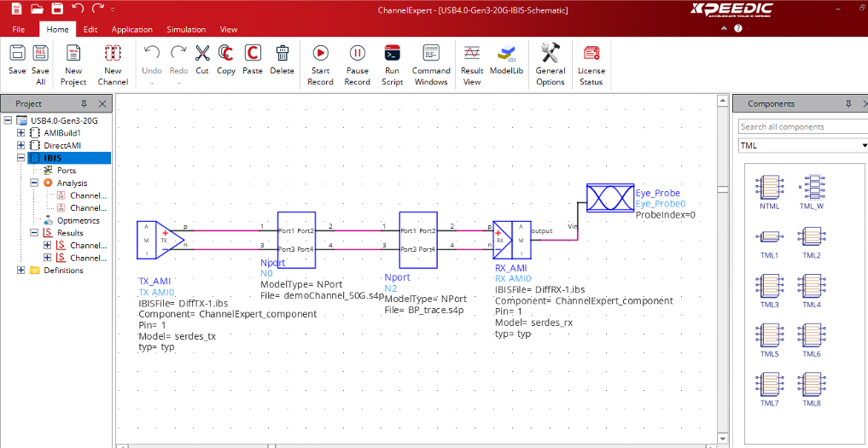This screenshot has width=868, height=448.
Task: Click the Pause Record icon
Action: pyautogui.click(x=357, y=53)
